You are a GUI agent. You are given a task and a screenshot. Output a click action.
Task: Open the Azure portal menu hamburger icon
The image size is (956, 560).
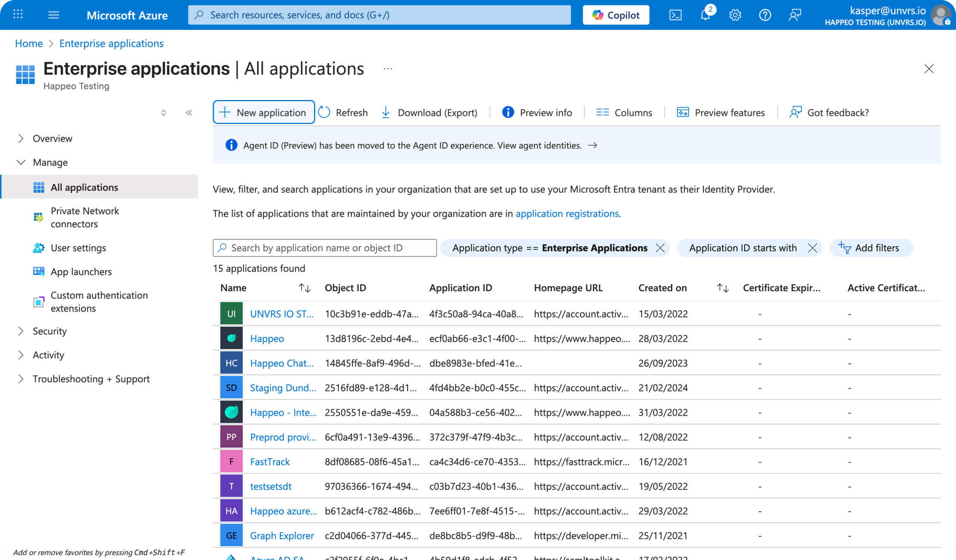(54, 15)
